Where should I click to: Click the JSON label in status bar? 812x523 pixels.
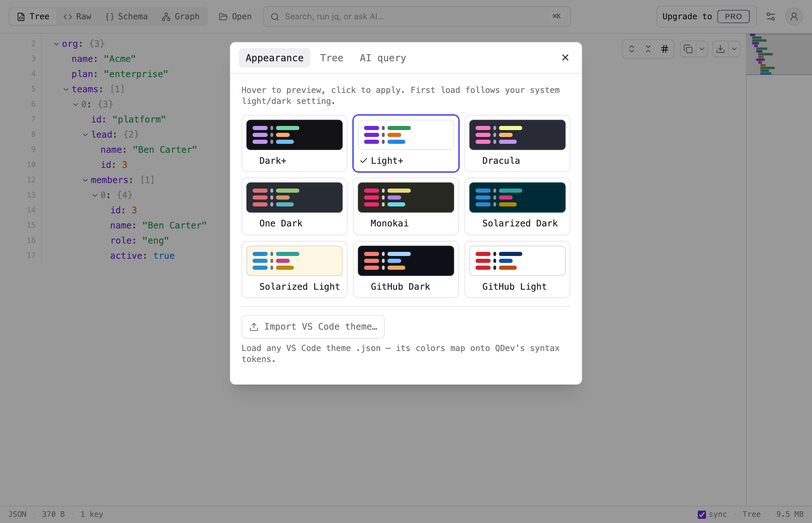pos(17,514)
